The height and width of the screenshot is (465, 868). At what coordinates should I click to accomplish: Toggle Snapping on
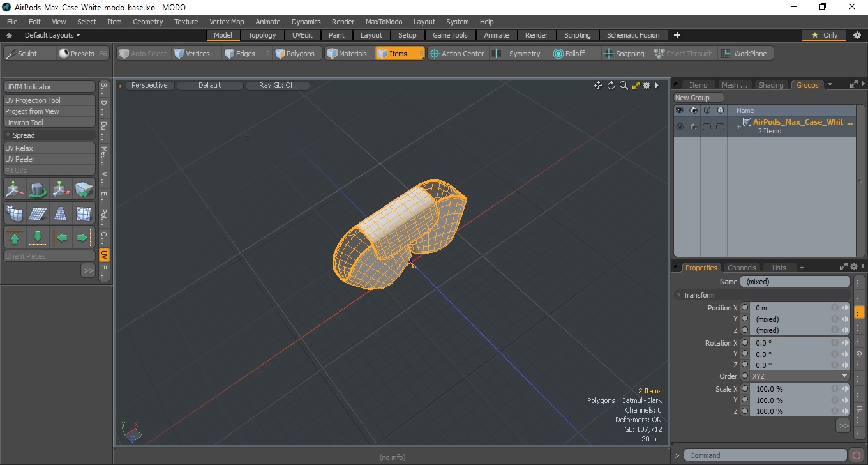click(x=624, y=54)
